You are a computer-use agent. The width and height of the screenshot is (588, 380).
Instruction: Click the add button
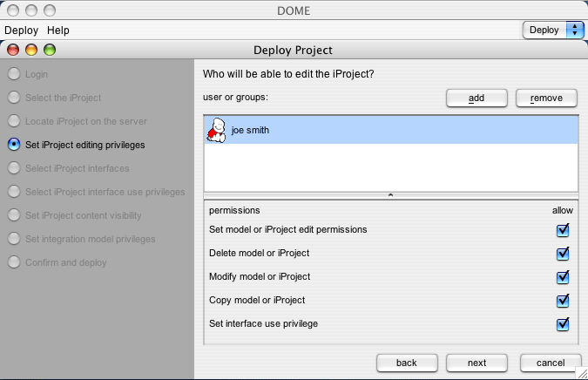[x=476, y=98]
